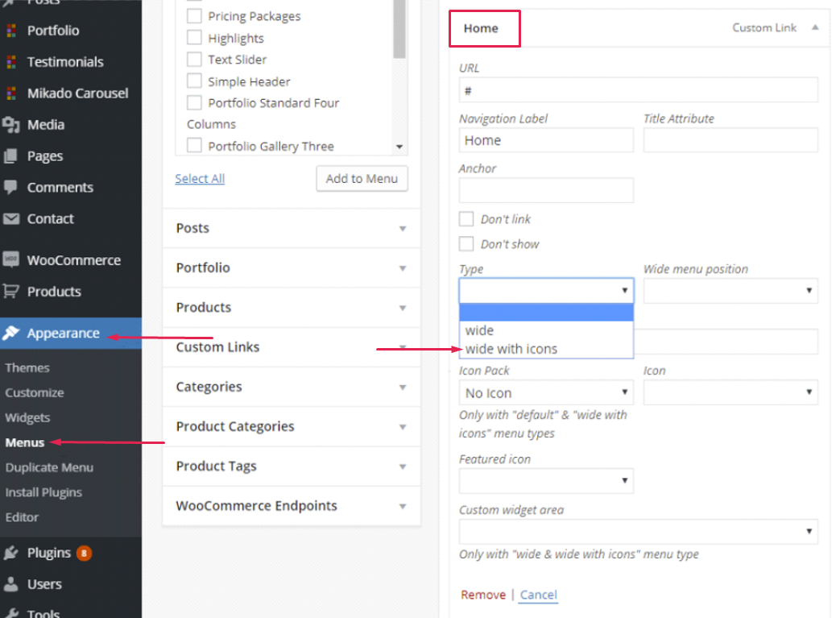Click the Testimonials sidebar icon
840x618 pixels.
[10, 62]
